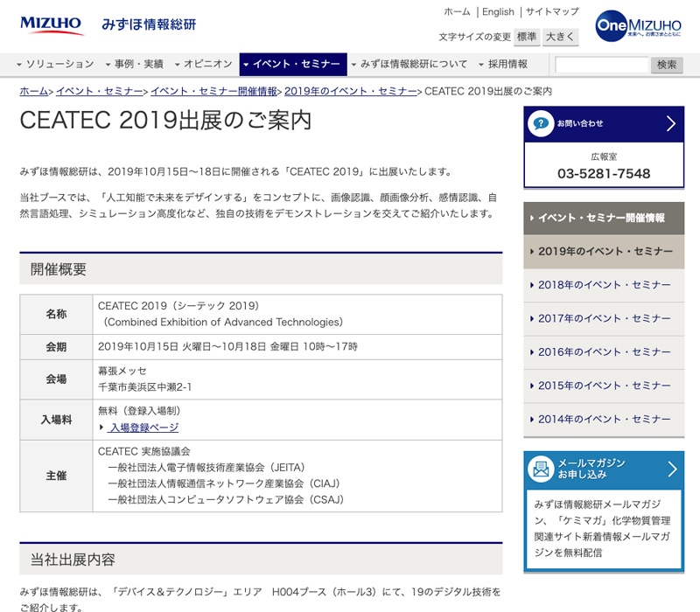
Task: Click the 検索 search button
Action: (667, 65)
